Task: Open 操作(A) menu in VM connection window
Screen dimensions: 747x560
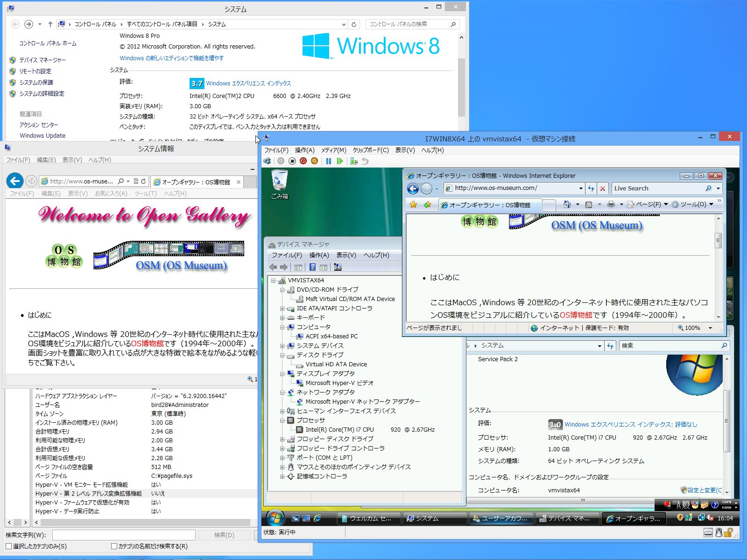Action: (x=304, y=150)
